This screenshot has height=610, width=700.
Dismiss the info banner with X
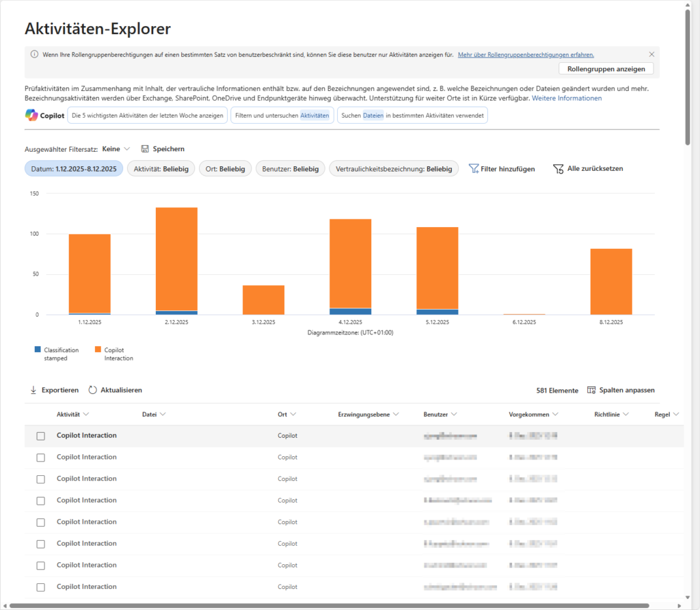651,54
